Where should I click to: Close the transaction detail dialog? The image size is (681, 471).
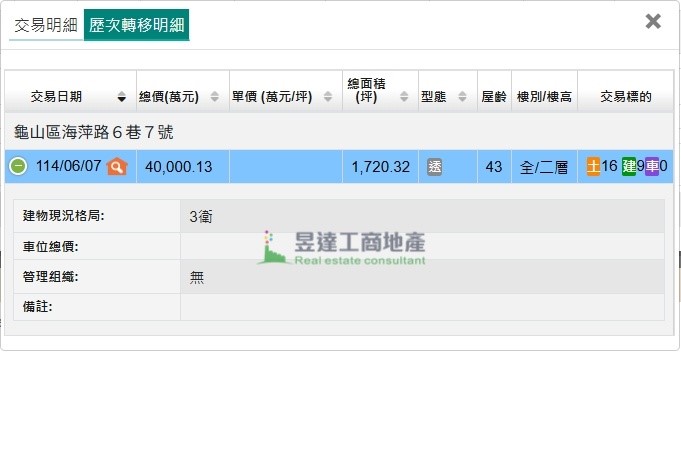click(x=653, y=21)
